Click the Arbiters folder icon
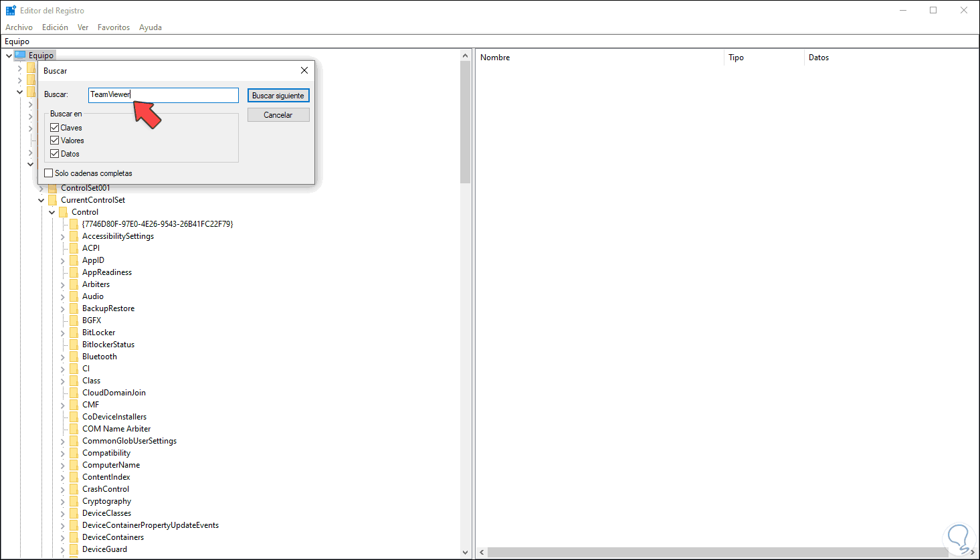Screen dimensions: 980x560 pos(74,284)
